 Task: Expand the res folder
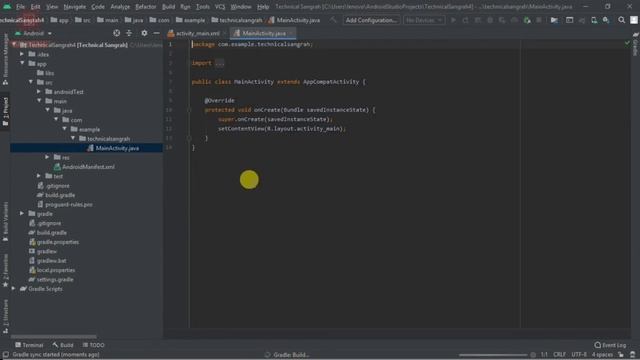point(47,157)
